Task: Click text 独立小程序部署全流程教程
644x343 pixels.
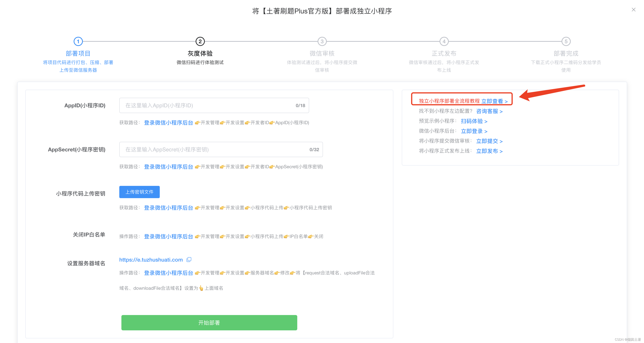Action: click(x=449, y=101)
